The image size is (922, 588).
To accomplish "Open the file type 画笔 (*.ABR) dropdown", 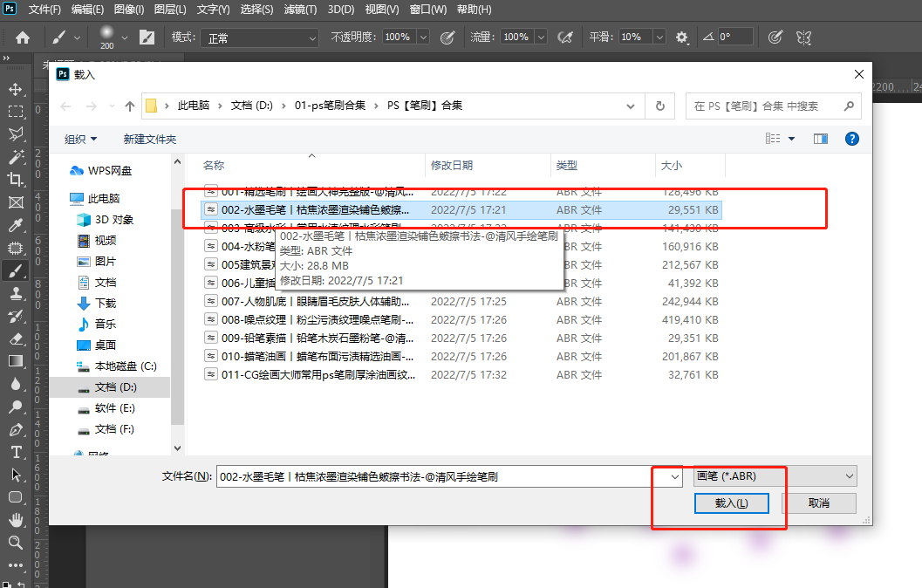I will [x=775, y=476].
